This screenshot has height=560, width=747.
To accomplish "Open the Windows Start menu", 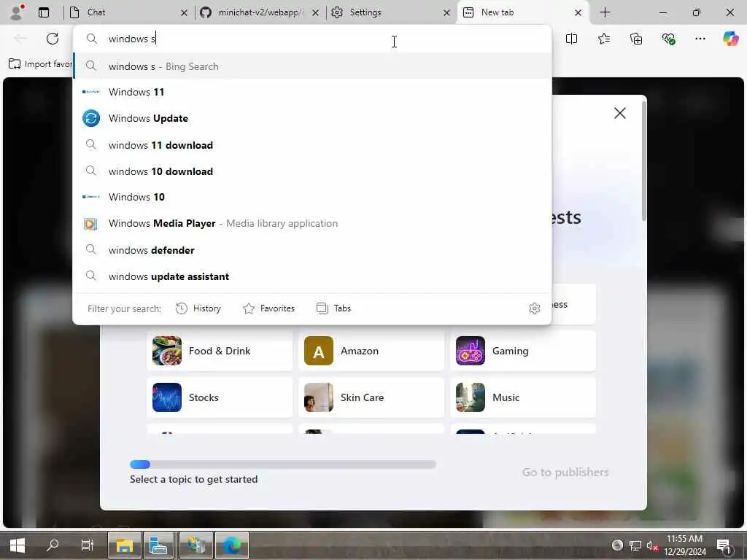I will [x=18, y=545].
